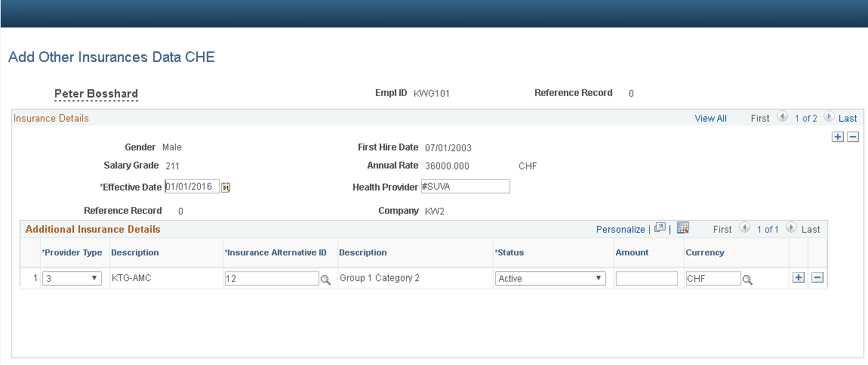
Task: Click the Currency field containing CHF
Action: tap(713, 279)
